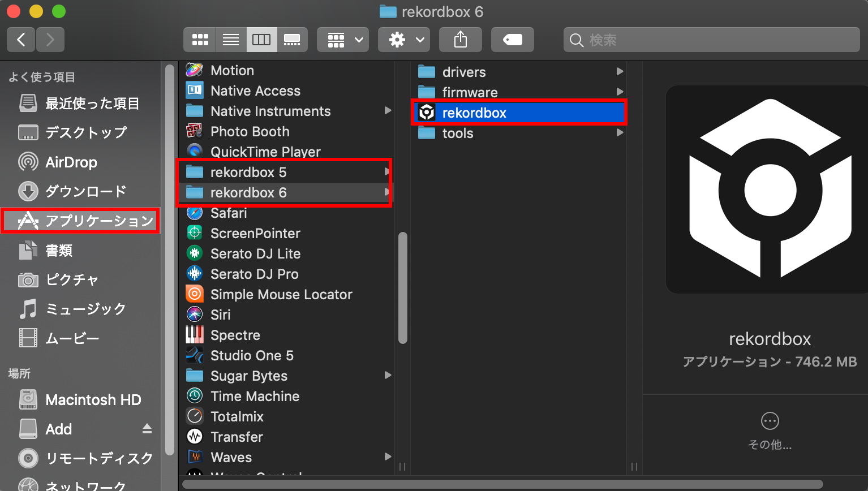Open the gear action menu dropdown
Screen dimensions: 868x491
point(404,40)
